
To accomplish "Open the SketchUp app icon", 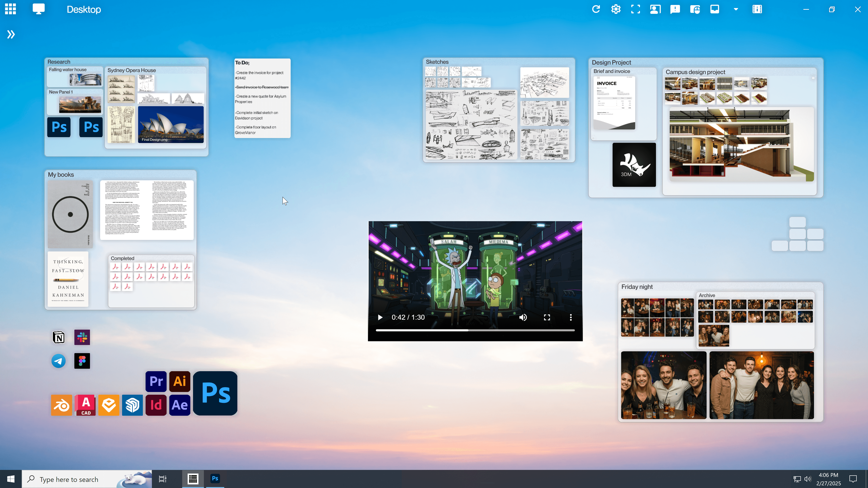I will click(x=132, y=405).
